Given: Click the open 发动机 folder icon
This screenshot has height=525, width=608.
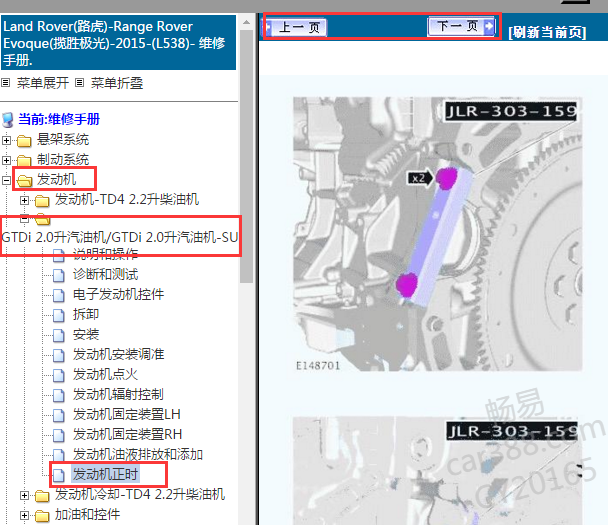Looking at the screenshot, I should [25, 180].
